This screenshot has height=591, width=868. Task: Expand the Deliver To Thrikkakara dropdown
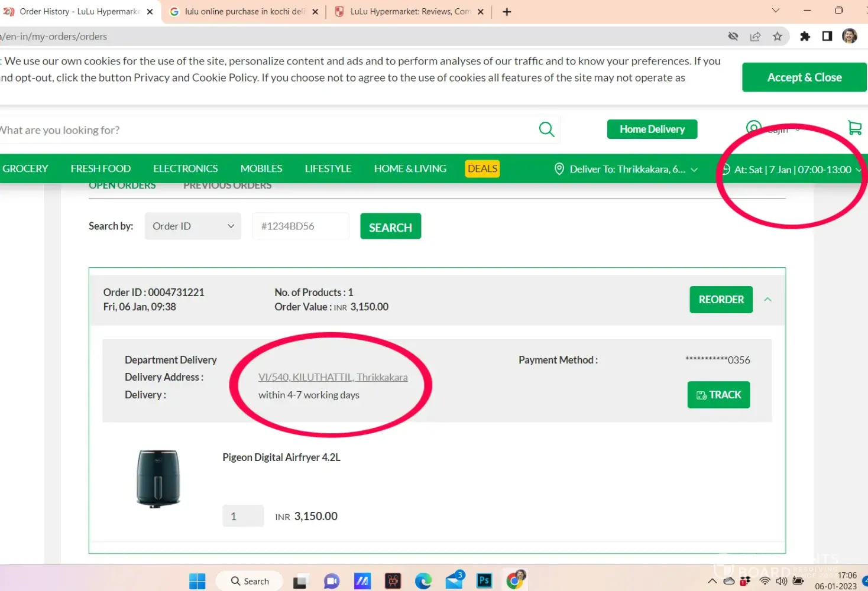pyautogui.click(x=694, y=170)
